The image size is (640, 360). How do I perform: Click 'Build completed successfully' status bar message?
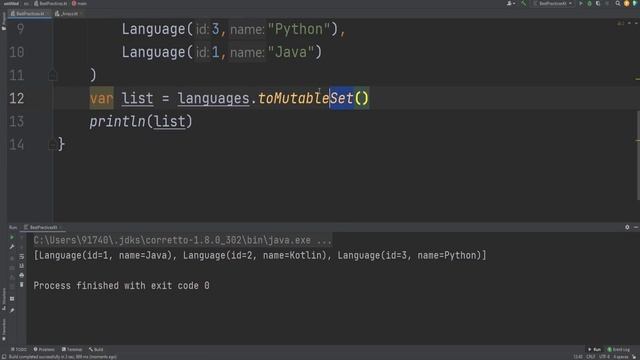(x=62, y=357)
